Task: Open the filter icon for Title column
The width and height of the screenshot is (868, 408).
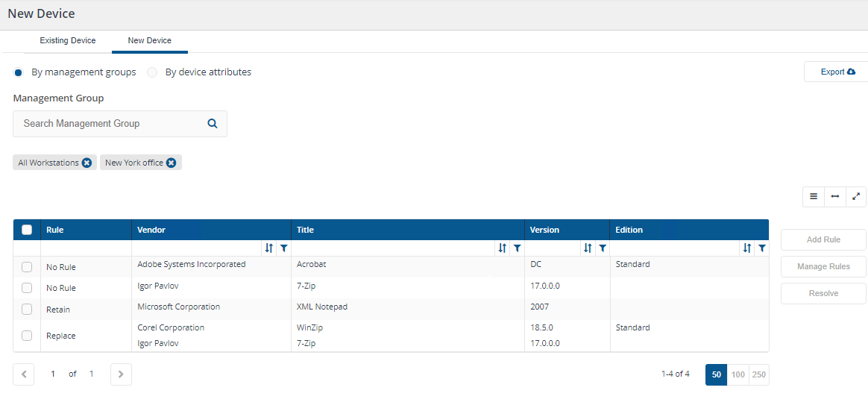Action: pyautogui.click(x=517, y=248)
